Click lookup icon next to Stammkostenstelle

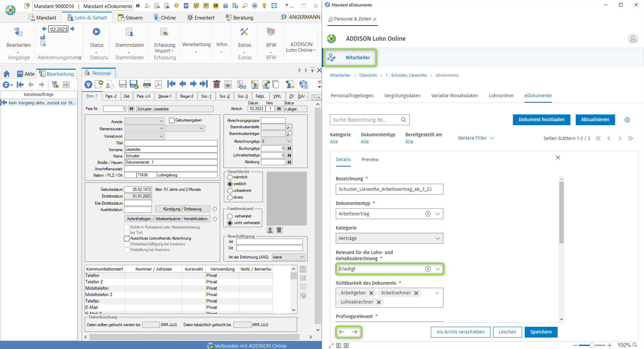(289, 127)
